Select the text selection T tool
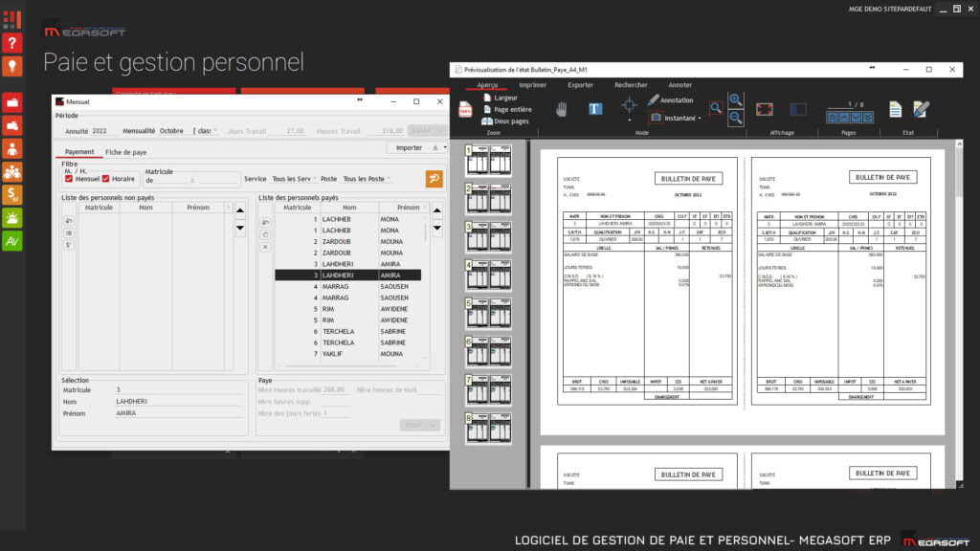This screenshot has width=980, height=551. coord(595,109)
